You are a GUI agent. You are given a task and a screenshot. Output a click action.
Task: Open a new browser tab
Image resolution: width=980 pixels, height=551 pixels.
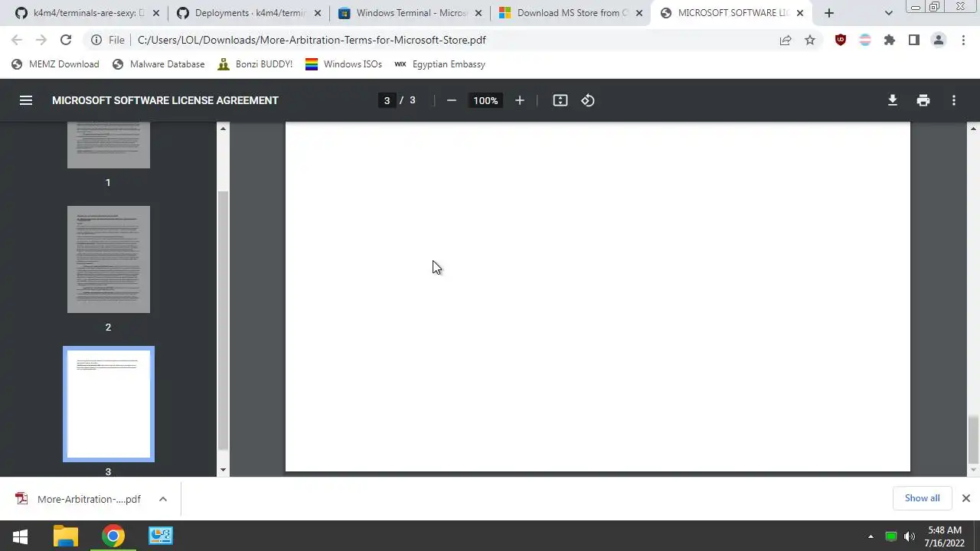click(829, 13)
